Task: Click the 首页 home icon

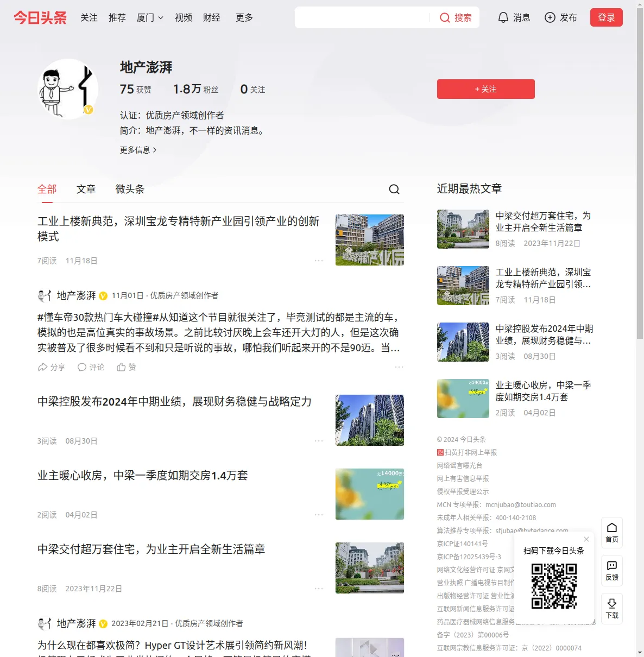Action: pyautogui.click(x=612, y=533)
